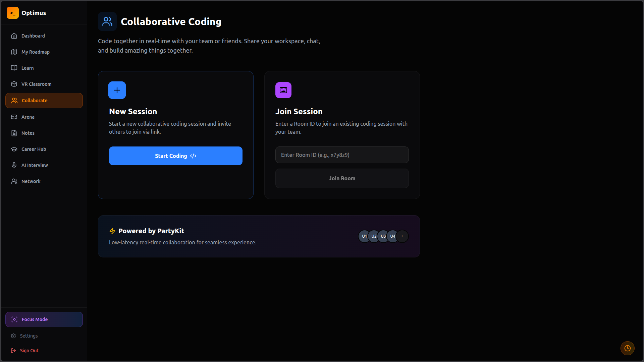Click the purple keyboard icon on Join Session

coord(283,90)
